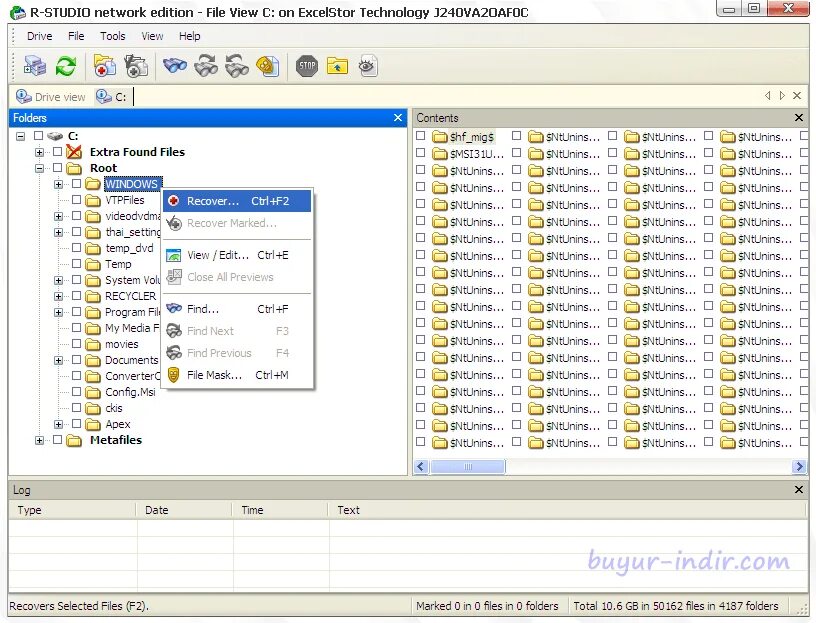Check the Metafiles checkbox
Image resolution: width=816 pixels, height=623 pixels.
point(58,440)
